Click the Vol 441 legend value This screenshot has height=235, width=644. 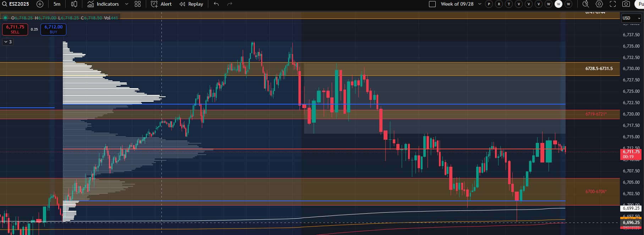tap(111, 18)
